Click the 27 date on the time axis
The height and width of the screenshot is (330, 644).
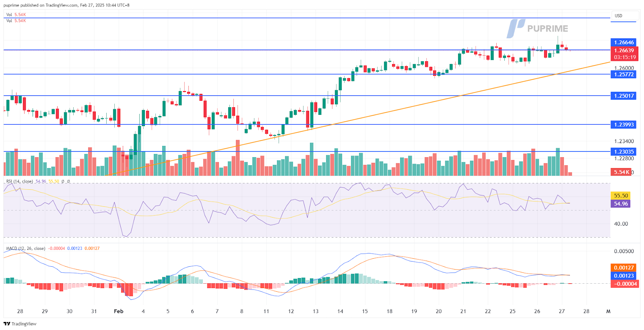[x=562, y=311]
